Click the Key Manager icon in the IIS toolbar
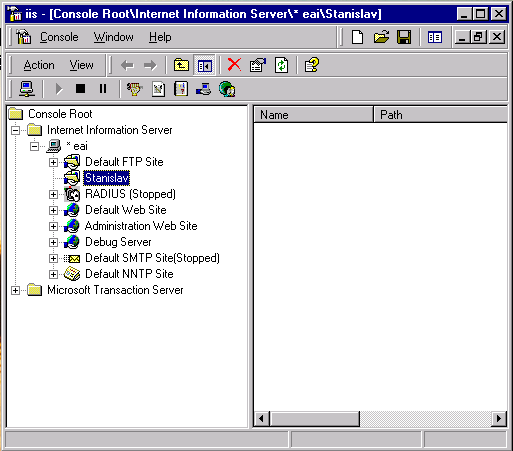Image resolution: width=513 pixels, height=451 pixels. pos(134,89)
